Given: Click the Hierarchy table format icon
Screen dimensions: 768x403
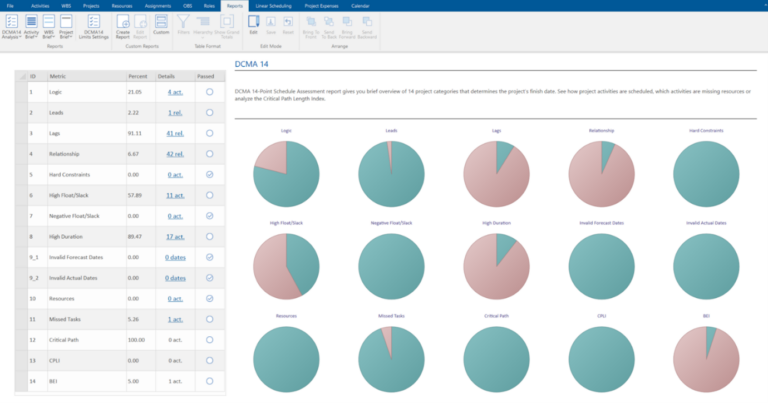Looking at the screenshot, I should click(201, 24).
